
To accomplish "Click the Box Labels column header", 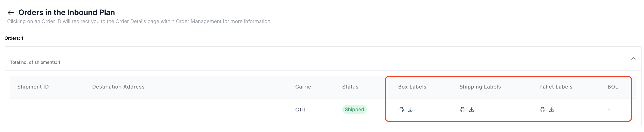I will click(x=412, y=87).
